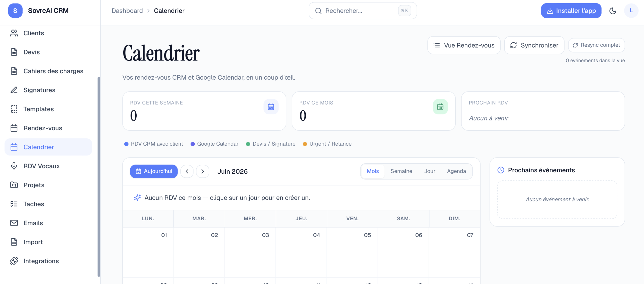Click 'Aucun événement à venir.' placeholder

pyautogui.click(x=557, y=199)
